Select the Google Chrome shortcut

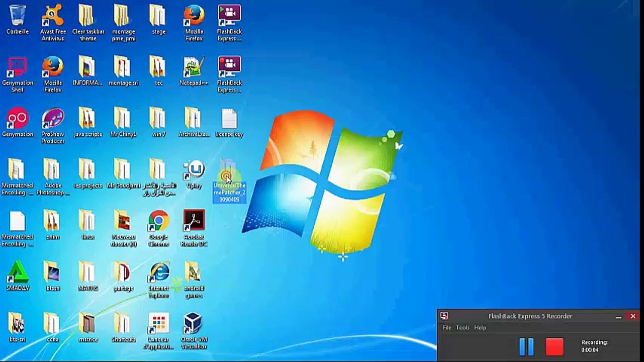[x=158, y=228]
